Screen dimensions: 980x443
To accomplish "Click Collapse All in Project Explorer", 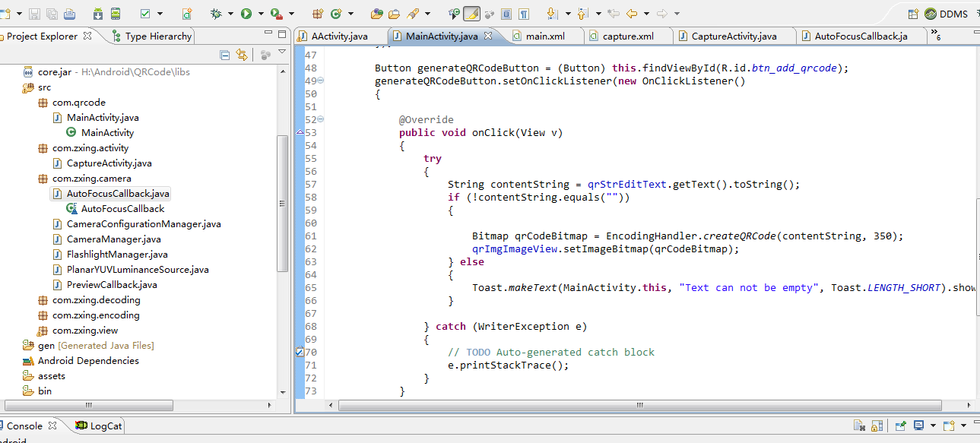I will point(224,55).
